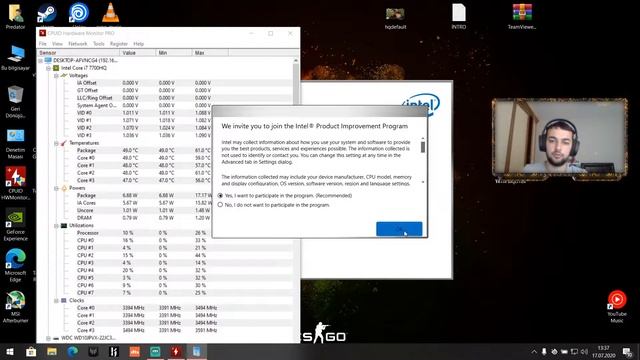
Task: Collapse the Powers section
Action: 56,188
